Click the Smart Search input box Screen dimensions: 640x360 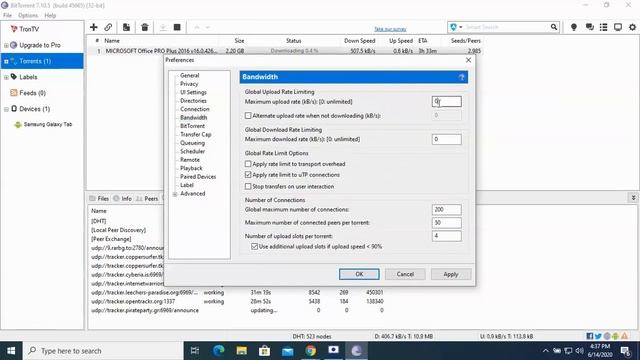[x=506, y=27]
